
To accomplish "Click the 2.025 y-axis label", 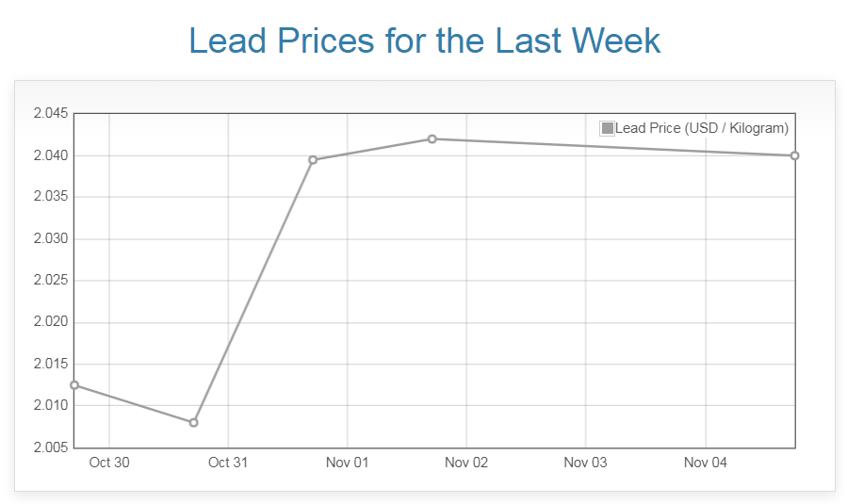I will click(x=51, y=281).
